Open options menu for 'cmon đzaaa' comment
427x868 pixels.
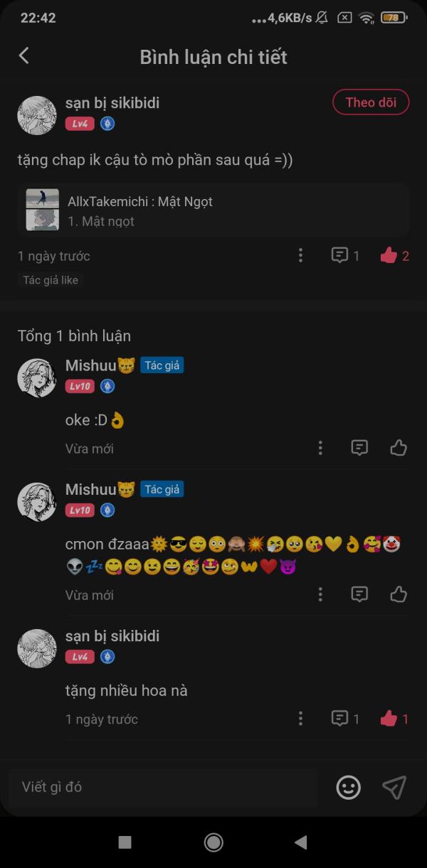(x=320, y=594)
